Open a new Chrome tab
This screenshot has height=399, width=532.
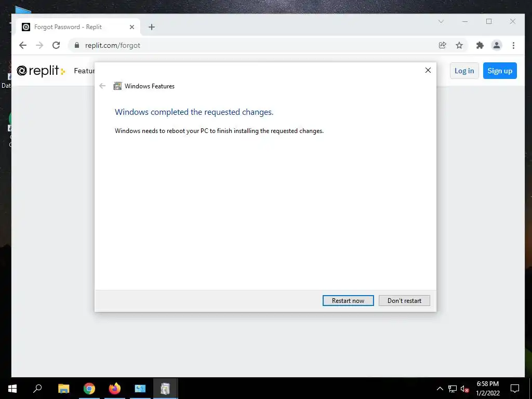coord(152,27)
